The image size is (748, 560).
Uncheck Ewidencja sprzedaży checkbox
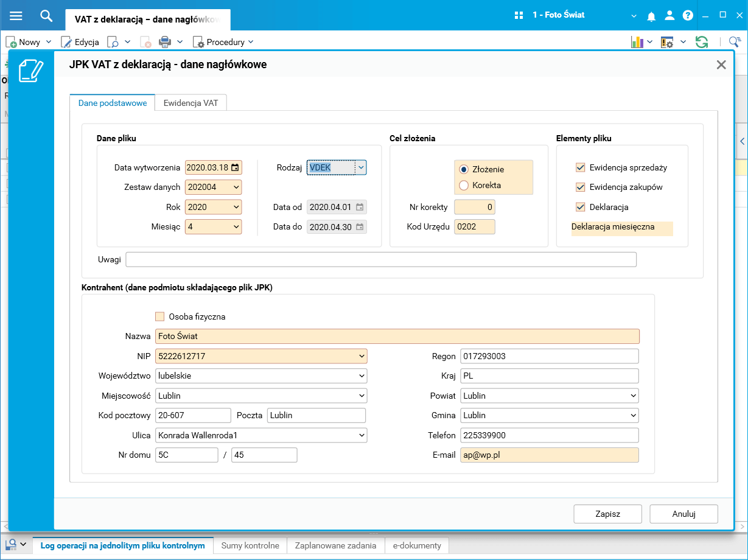tap(580, 167)
